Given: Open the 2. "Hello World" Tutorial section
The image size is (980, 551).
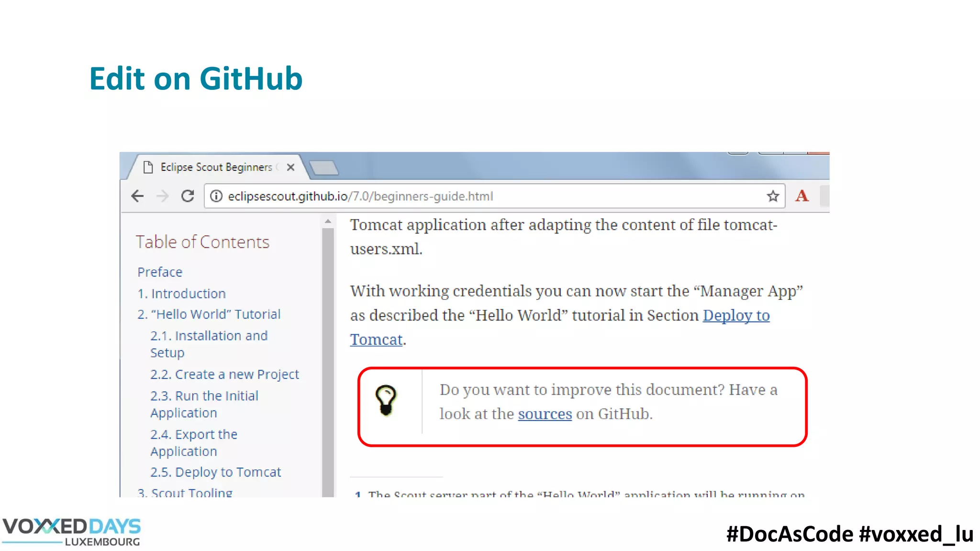Looking at the screenshot, I should coord(209,314).
